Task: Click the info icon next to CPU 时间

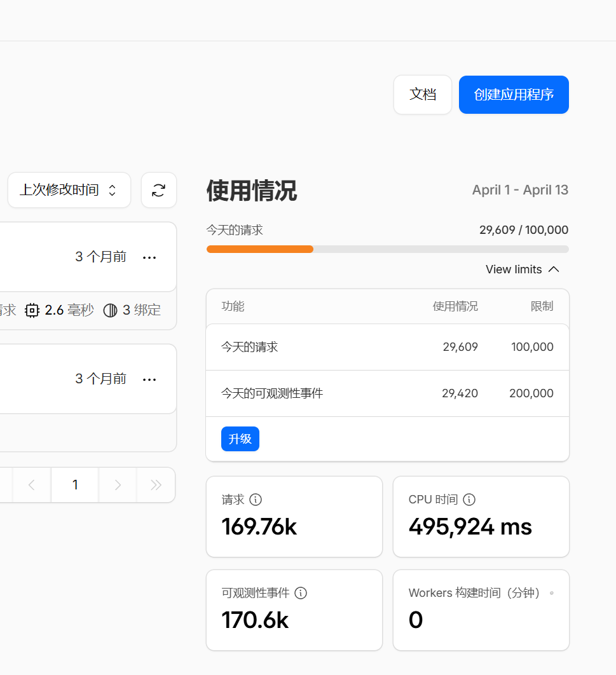Action: tap(469, 500)
